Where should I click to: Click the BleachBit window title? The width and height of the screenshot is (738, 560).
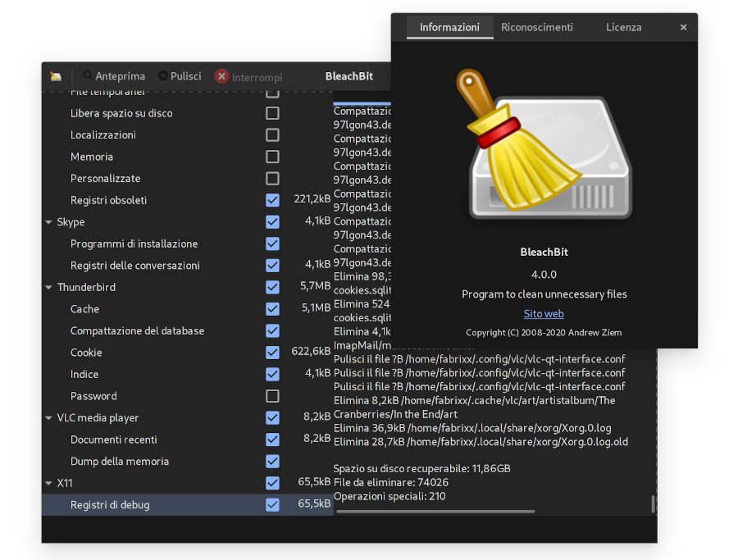click(x=349, y=76)
